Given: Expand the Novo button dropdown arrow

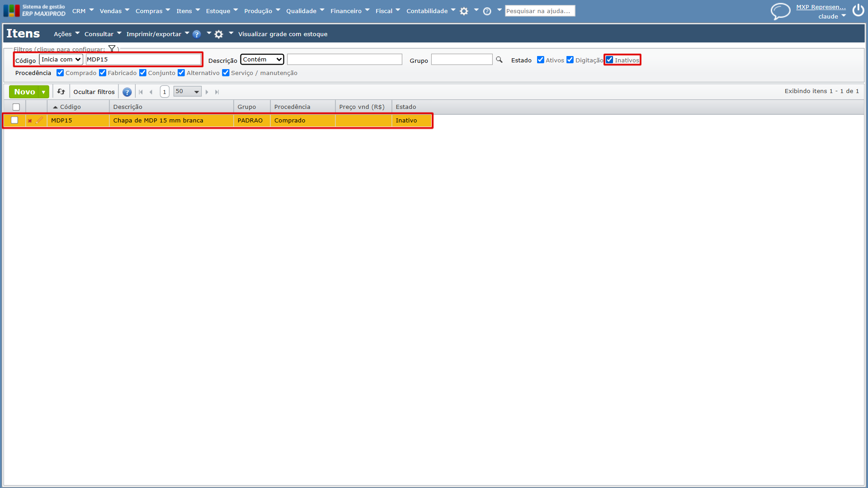Looking at the screenshot, I should [44, 92].
